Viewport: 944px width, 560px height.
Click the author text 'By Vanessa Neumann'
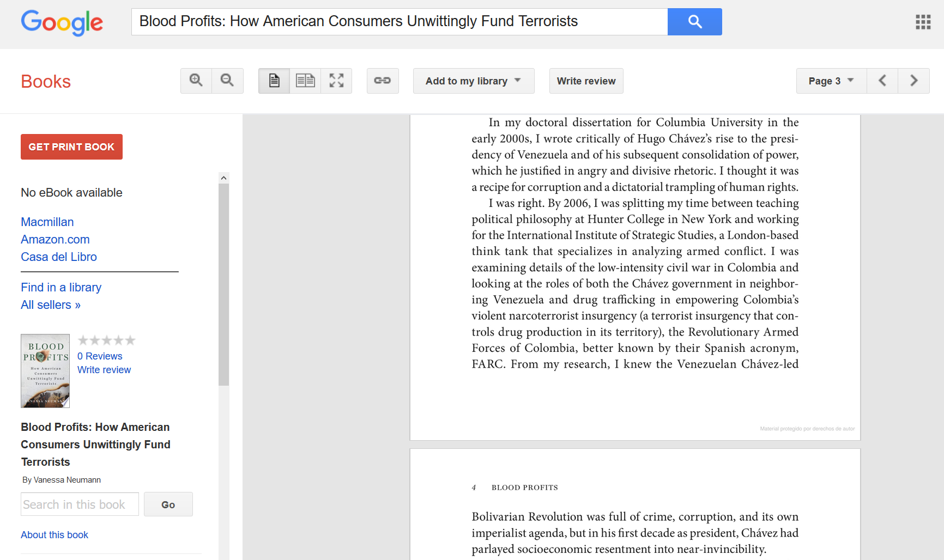(x=62, y=480)
